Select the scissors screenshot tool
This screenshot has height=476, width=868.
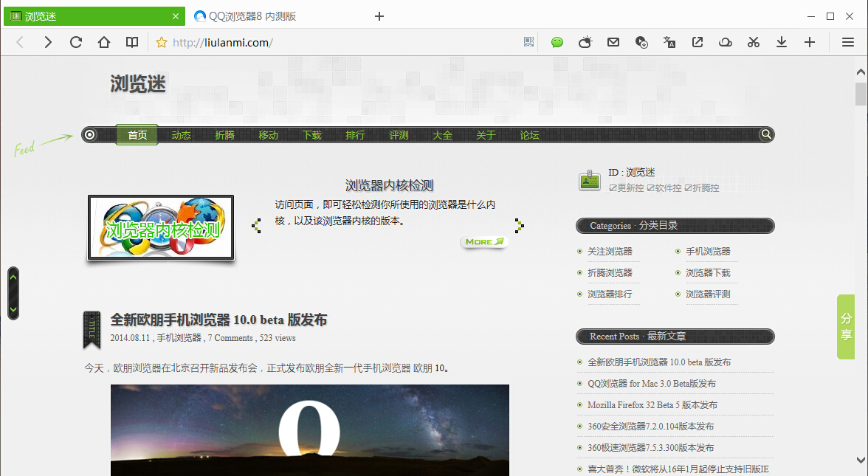(754, 42)
